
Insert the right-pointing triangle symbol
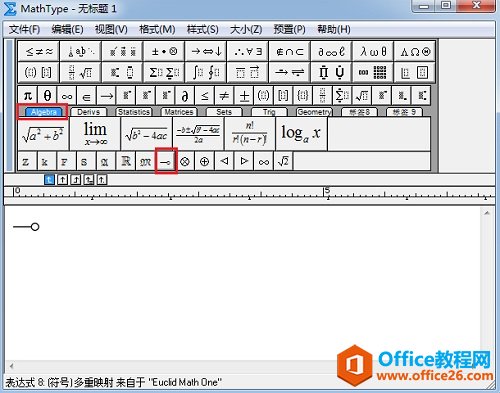244,161
